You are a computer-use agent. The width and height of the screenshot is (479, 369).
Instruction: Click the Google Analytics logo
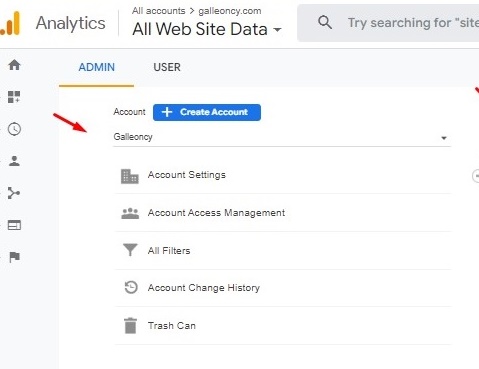tap(10, 23)
